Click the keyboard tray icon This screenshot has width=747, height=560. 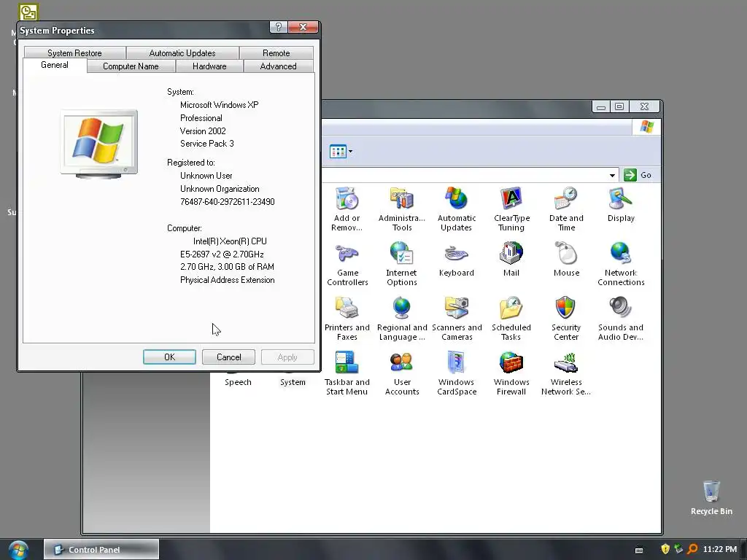[x=639, y=550]
